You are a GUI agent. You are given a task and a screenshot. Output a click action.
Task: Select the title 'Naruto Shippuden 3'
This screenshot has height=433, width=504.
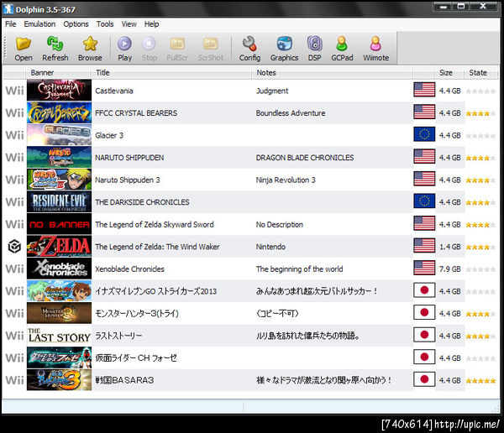pyautogui.click(x=128, y=180)
